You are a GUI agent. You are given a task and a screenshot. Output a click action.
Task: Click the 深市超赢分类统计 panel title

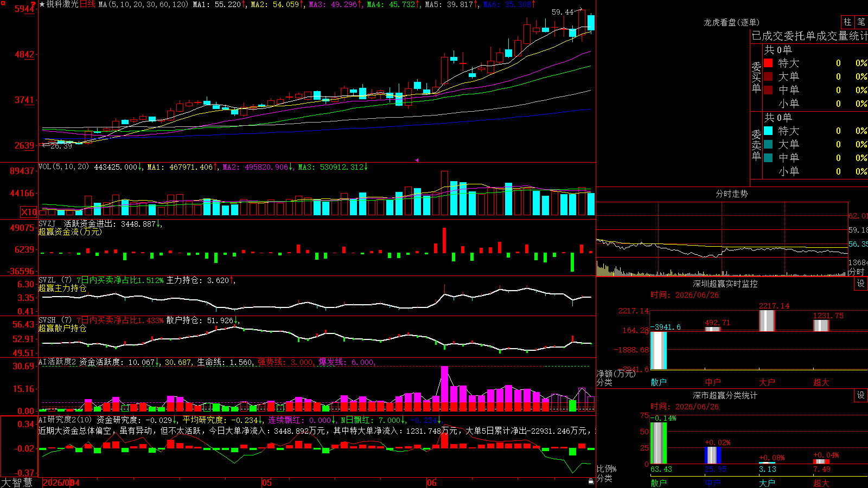(x=725, y=395)
